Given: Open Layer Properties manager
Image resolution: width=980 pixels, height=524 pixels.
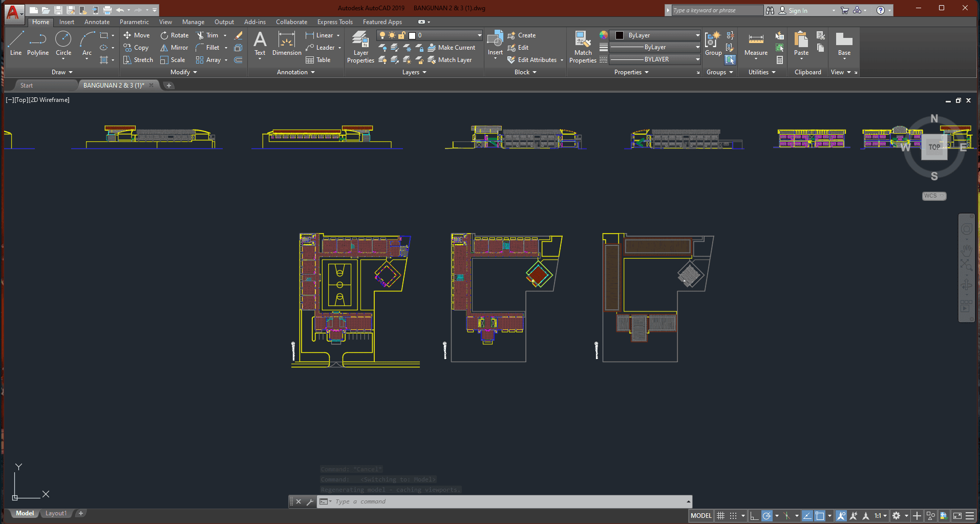Looking at the screenshot, I should coord(360,47).
